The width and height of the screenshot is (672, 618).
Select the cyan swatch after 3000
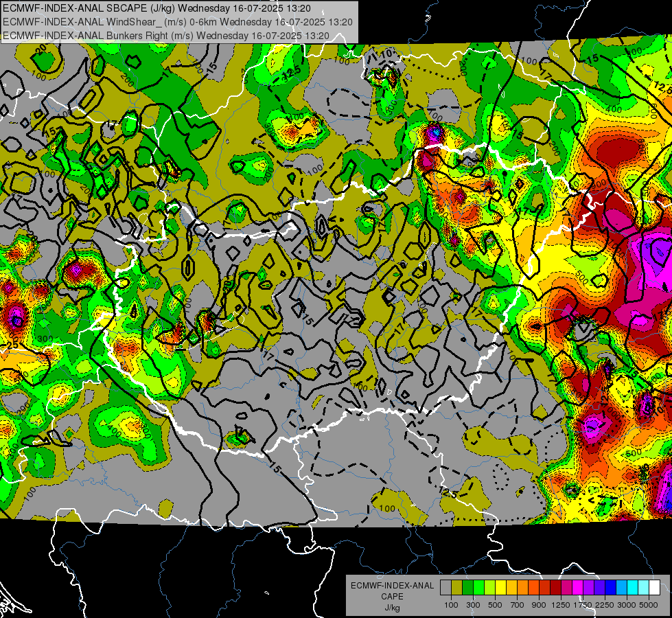pos(633,588)
